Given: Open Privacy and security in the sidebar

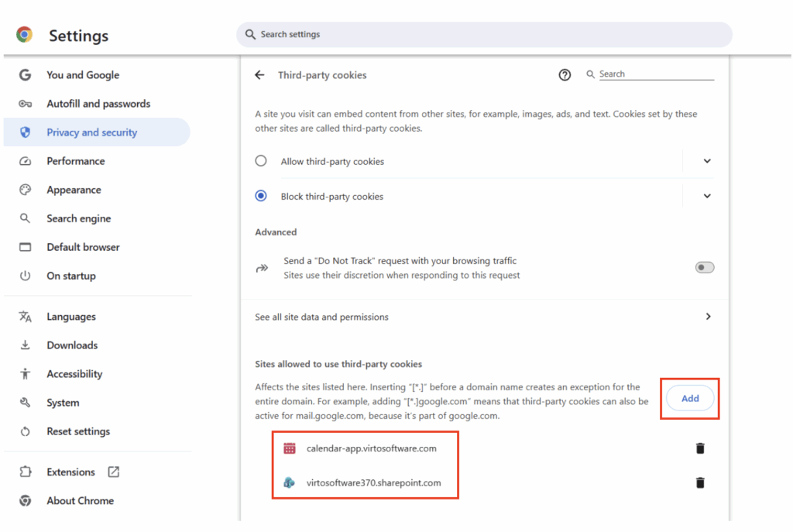Looking at the screenshot, I should [x=91, y=132].
